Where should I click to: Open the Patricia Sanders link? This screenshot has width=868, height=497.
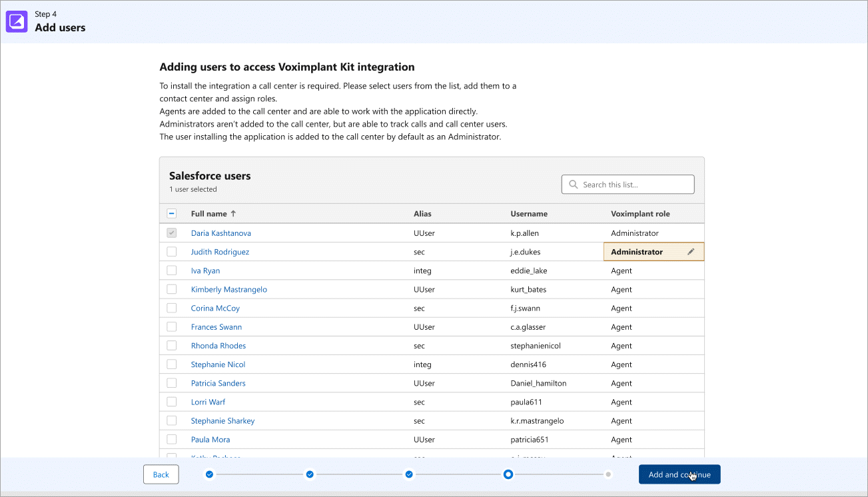218,383
